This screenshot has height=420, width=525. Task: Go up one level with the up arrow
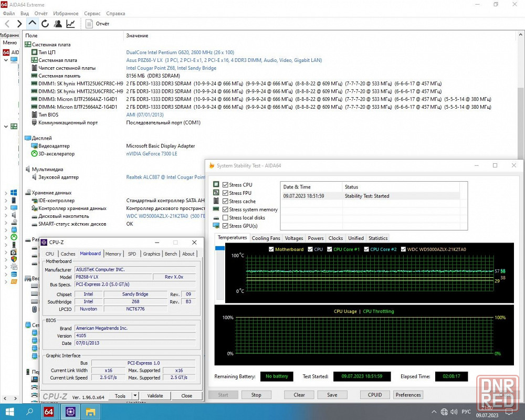click(x=32, y=23)
